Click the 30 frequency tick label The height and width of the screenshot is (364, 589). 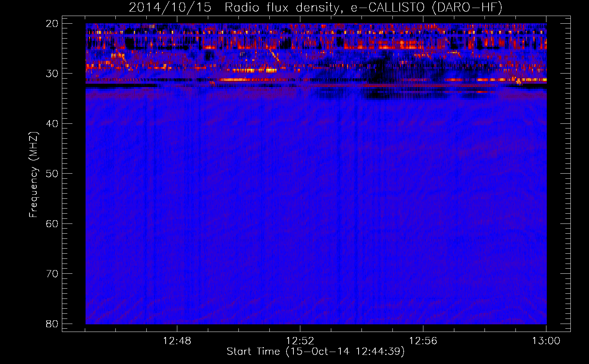52,74
